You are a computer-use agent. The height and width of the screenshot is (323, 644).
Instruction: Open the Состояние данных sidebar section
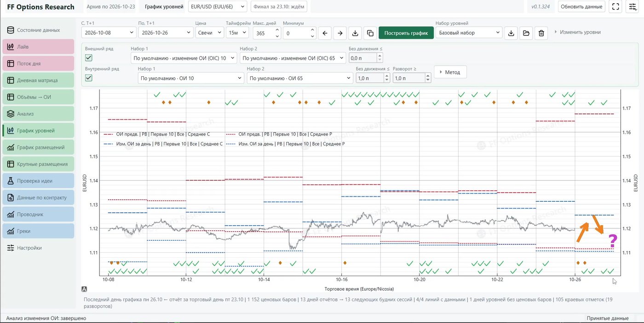[x=38, y=30]
